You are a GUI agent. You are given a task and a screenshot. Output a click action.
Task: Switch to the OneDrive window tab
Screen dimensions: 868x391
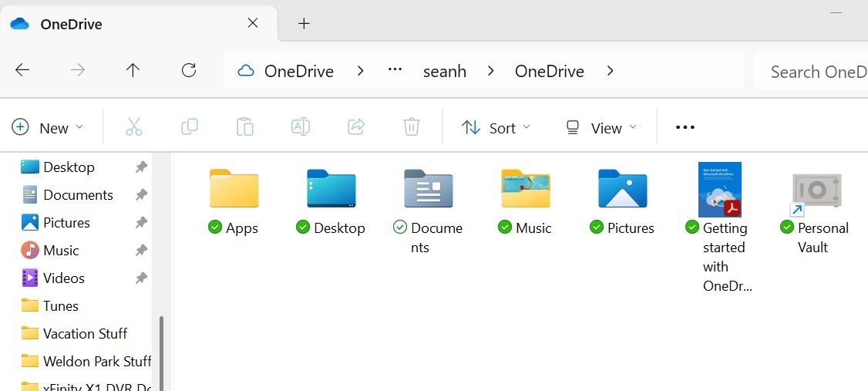(139, 23)
